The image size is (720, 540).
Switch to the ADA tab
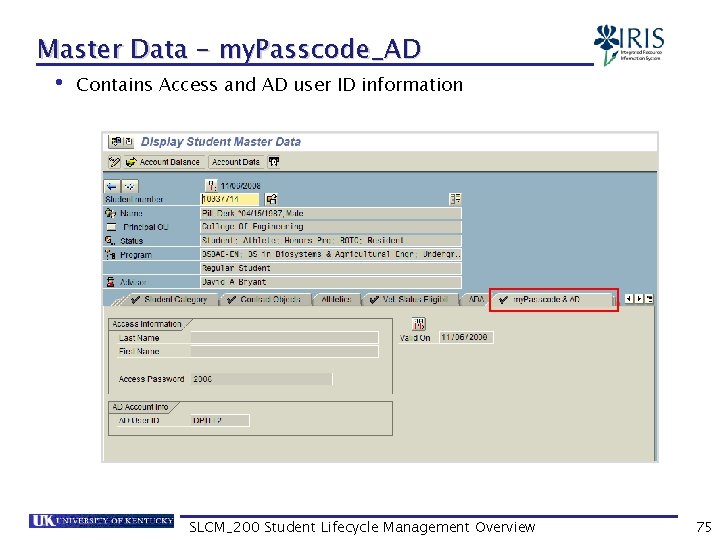[x=476, y=299]
